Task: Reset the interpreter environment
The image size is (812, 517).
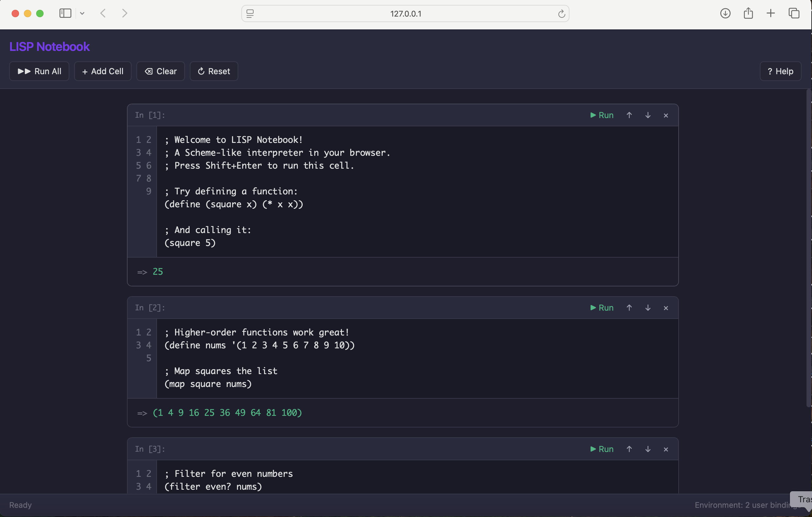Action: (214, 71)
